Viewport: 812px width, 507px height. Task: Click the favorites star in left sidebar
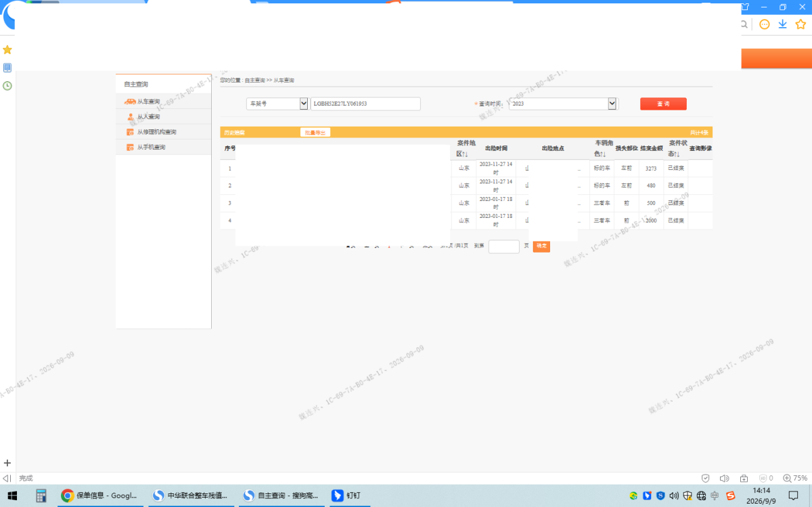point(7,49)
